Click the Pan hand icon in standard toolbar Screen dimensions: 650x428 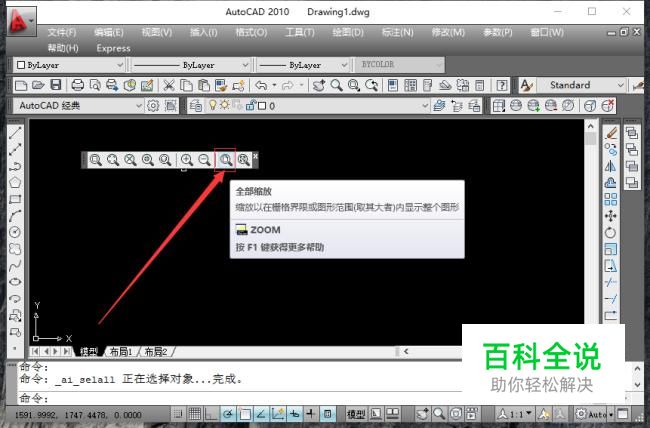(x=319, y=85)
